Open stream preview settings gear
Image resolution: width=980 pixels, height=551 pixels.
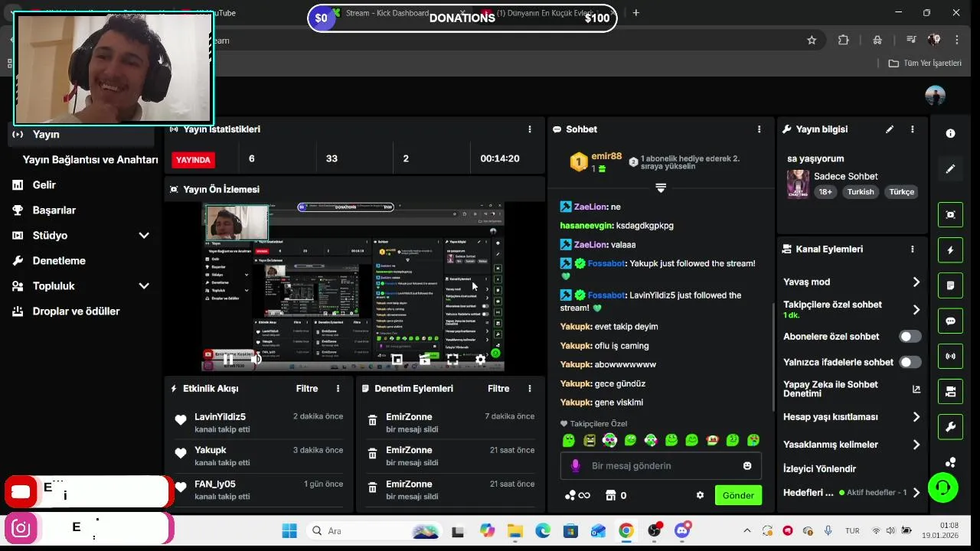tap(480, 359)
